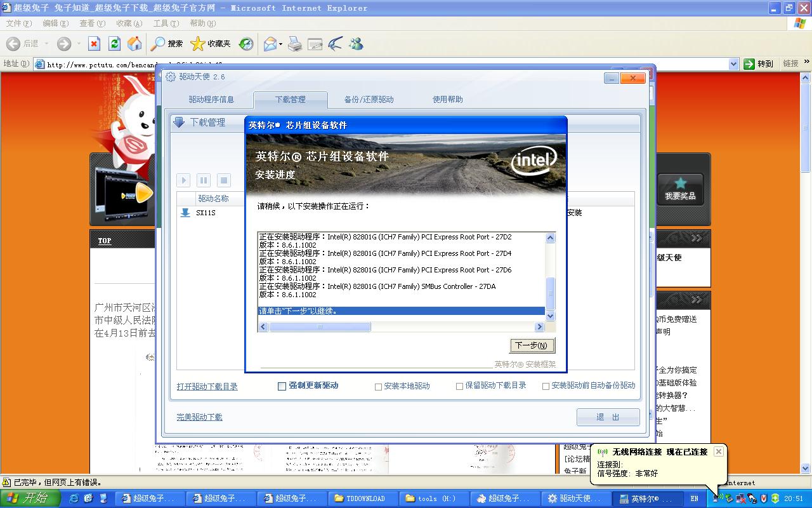Click the horizontal scrollbar thumb in install log

[320, 327]
